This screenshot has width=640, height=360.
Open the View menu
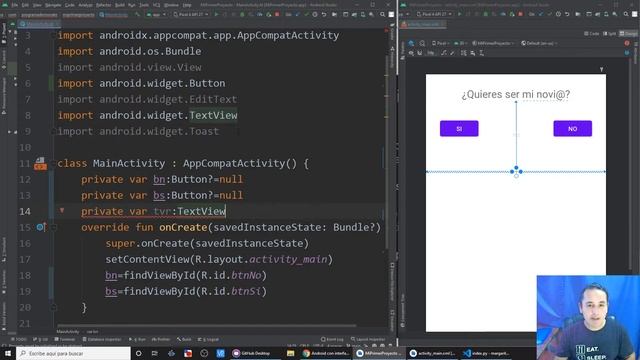tap(37, 5)
